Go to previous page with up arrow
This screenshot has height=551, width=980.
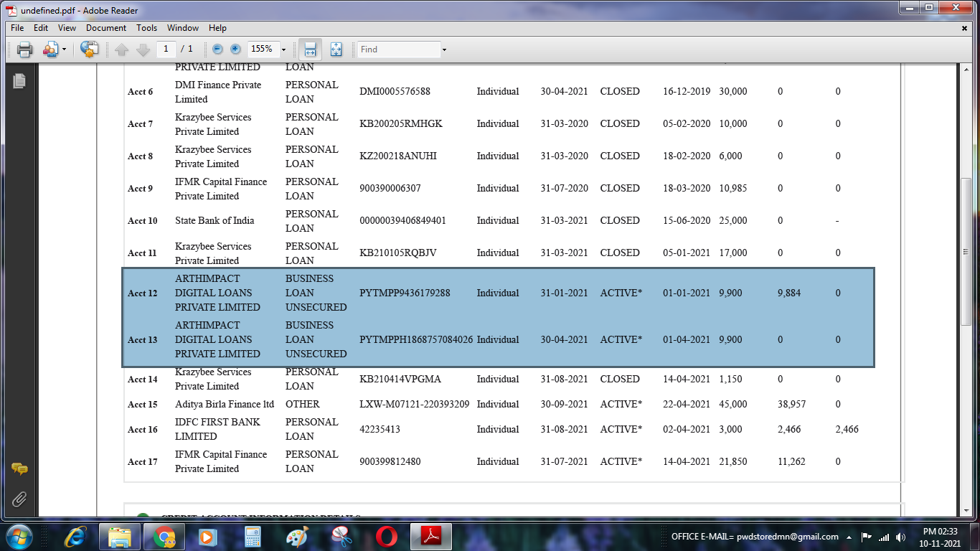122,50
